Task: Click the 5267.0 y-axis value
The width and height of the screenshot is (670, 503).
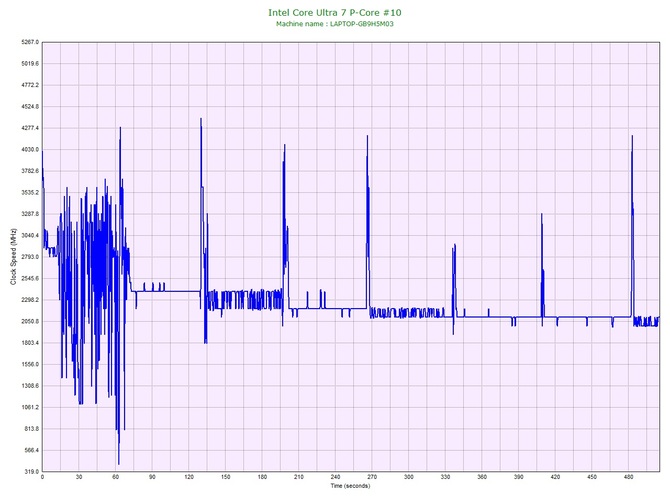Action: 30,42
